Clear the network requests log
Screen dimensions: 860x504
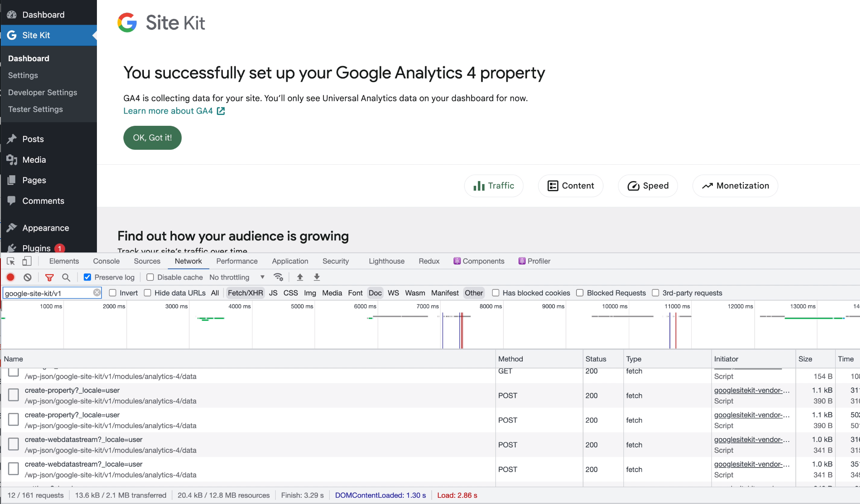pos(27,277)
